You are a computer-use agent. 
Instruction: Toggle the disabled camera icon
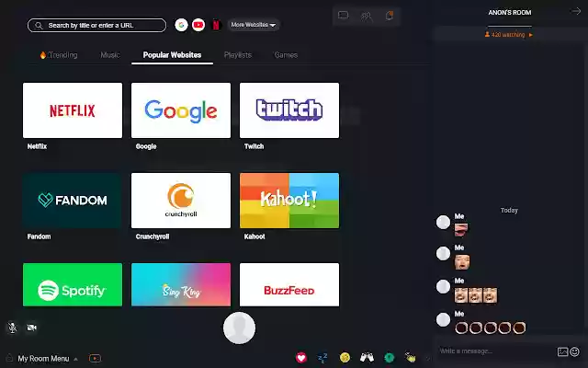32,328
